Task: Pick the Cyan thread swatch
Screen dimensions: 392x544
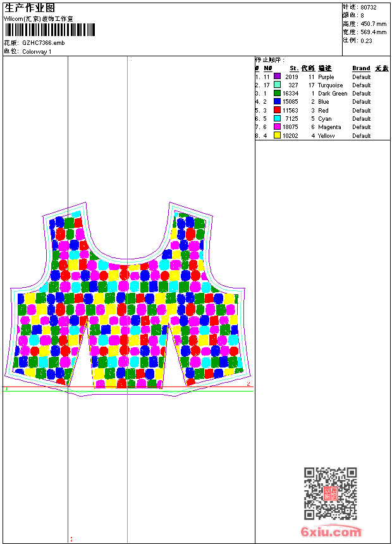Action: coord(277,118)
